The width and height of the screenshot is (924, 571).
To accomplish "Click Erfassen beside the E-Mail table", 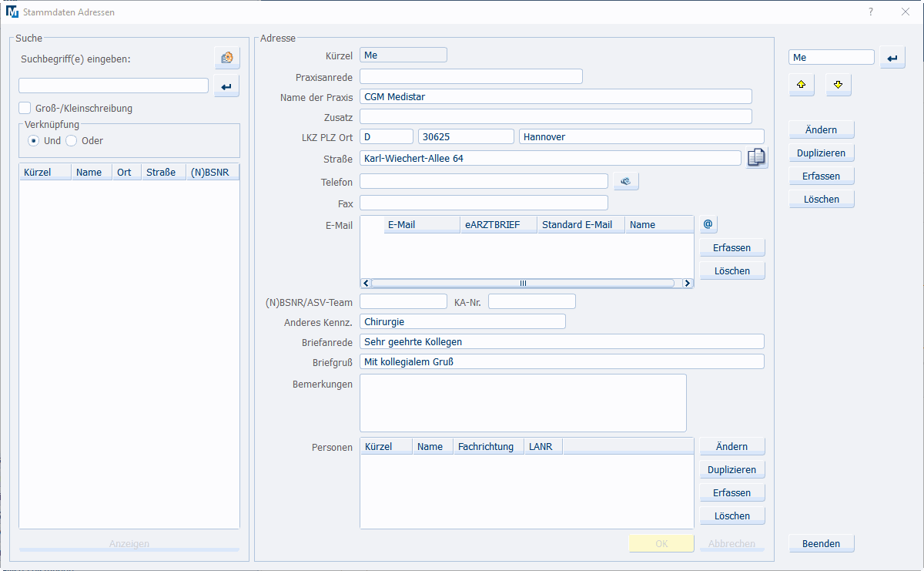I will [x=731, y=248].
